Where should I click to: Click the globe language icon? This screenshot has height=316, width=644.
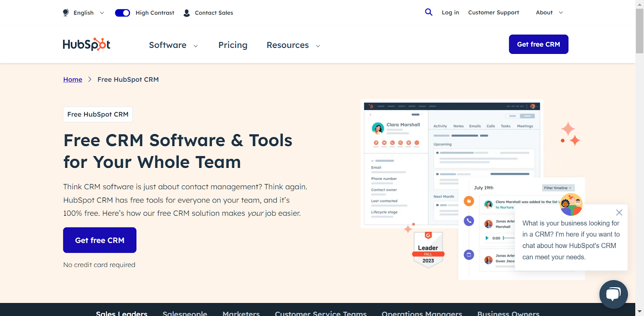pos(66,12)
